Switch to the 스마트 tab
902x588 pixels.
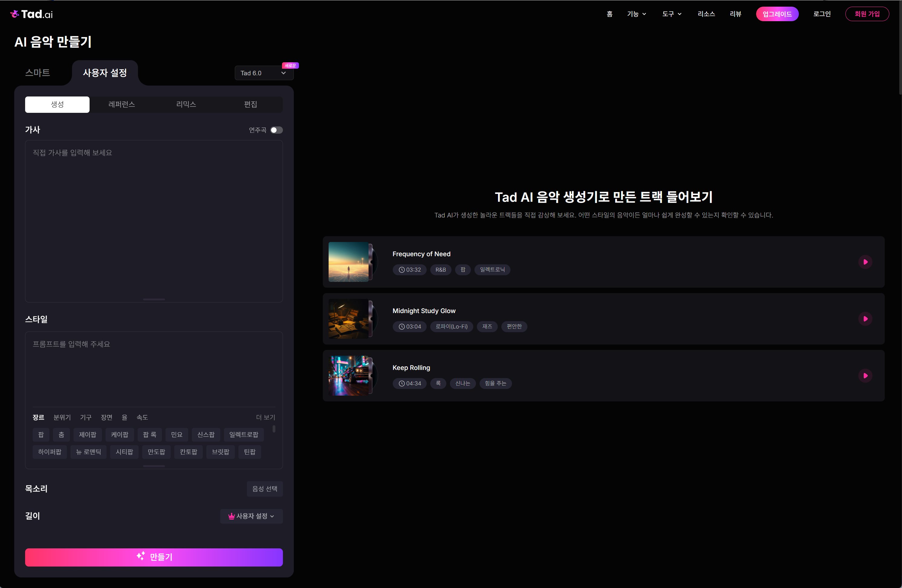click(38, 73)
